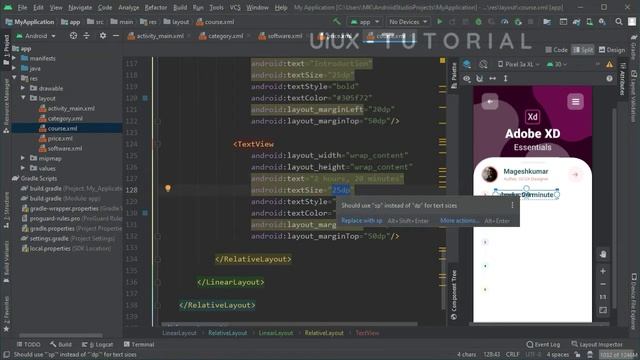This screenshot has height=360, width=640.
Task: Open the Navigate menu
Action: [80, 7]
